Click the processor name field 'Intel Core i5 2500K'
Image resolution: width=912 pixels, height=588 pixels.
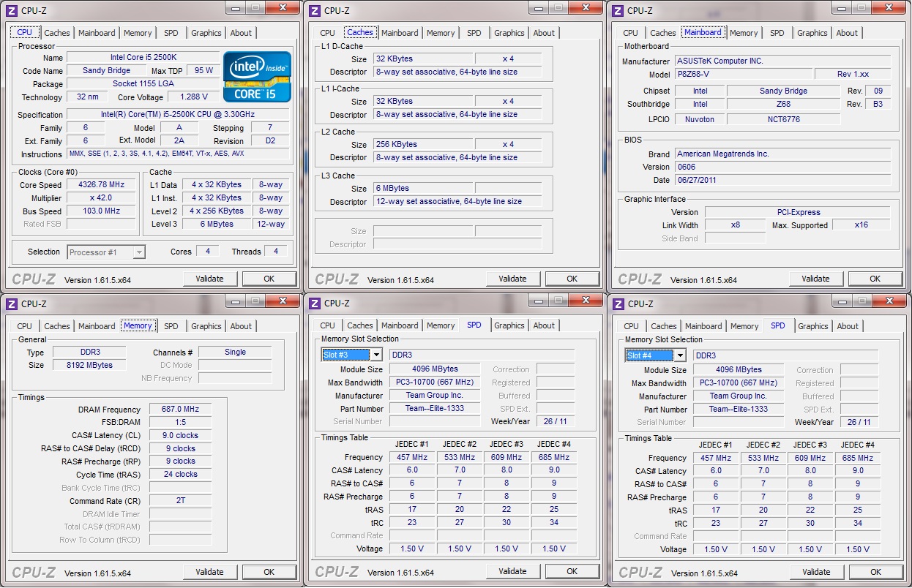[143, 57]
